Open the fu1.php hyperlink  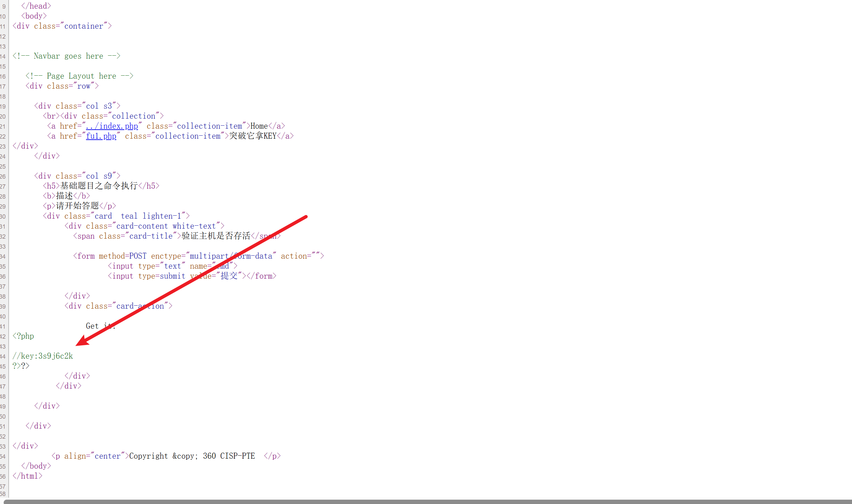coord(101,136)
